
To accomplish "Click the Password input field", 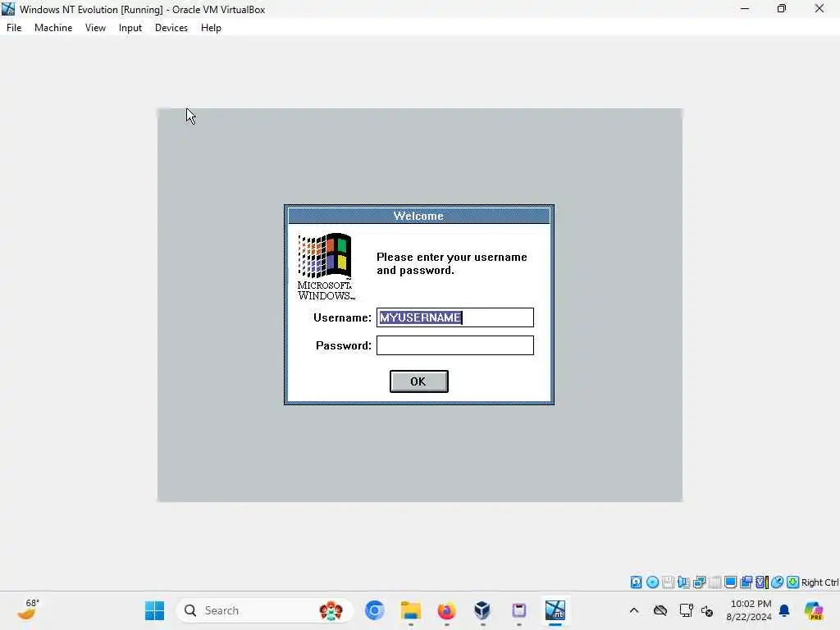I will coord(454,345).
